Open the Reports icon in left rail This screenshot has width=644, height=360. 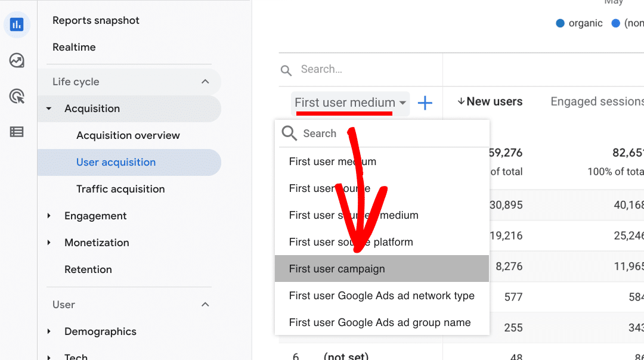[17, 24]
